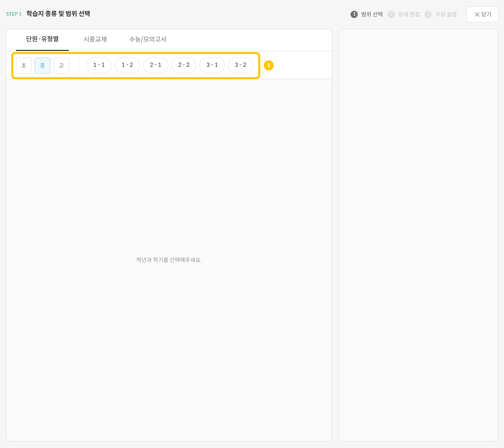Click the 상세 편집 step label

coord(409,14)
